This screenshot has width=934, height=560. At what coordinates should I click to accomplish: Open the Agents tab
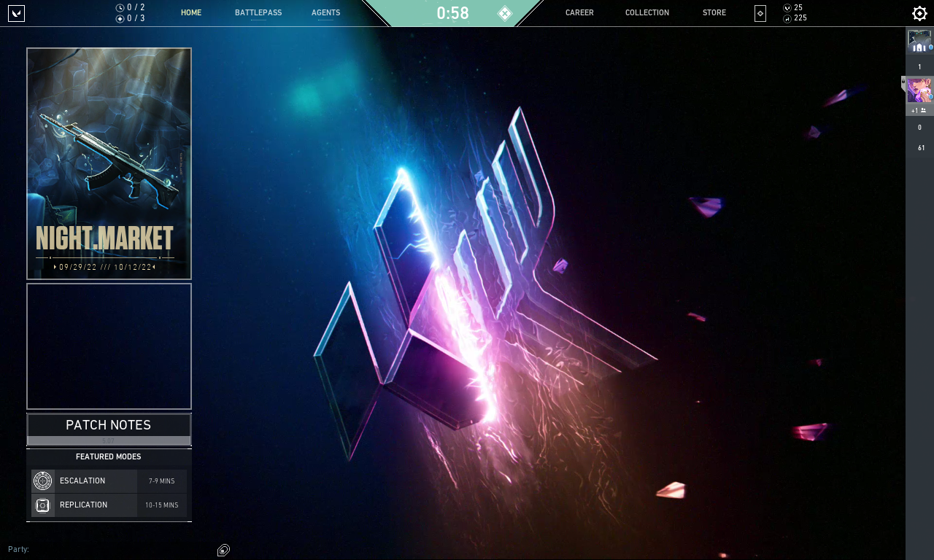(325, 13)
